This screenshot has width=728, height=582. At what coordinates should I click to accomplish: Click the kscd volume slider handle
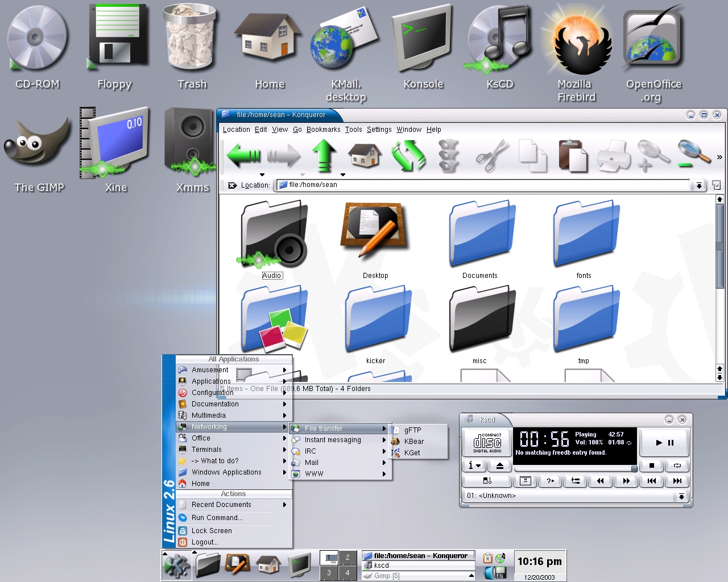click(634, 469)
